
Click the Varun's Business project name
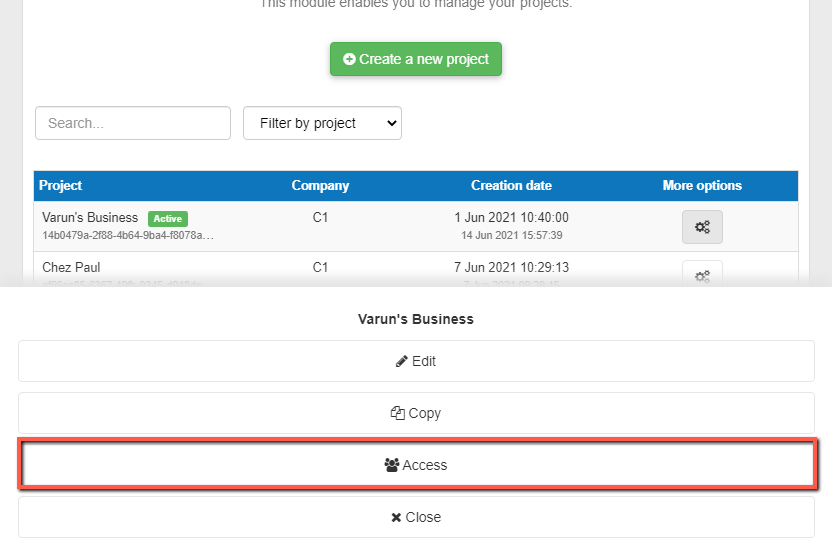point(90,217)
